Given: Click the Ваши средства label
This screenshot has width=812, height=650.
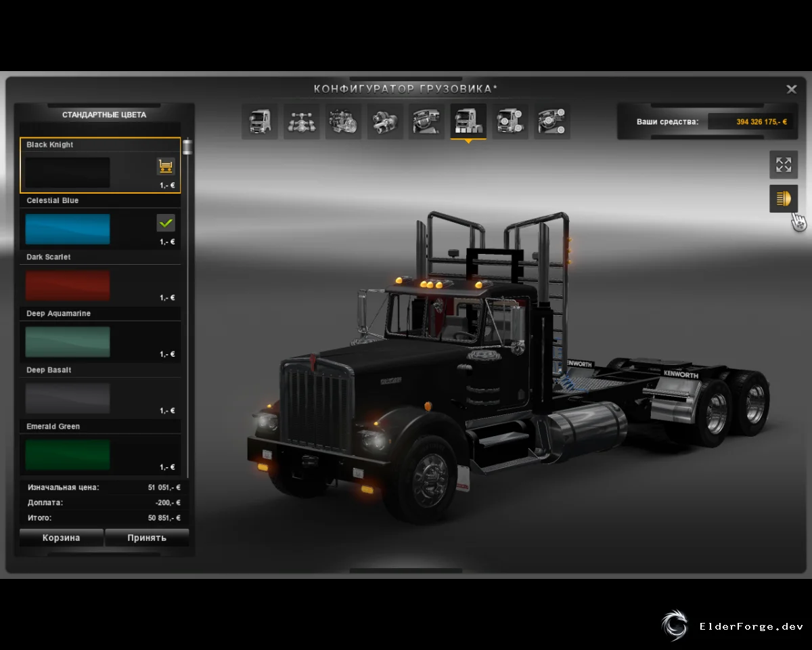Looking at the screenshot, I should pyautogui.click(x=667, y=122).
